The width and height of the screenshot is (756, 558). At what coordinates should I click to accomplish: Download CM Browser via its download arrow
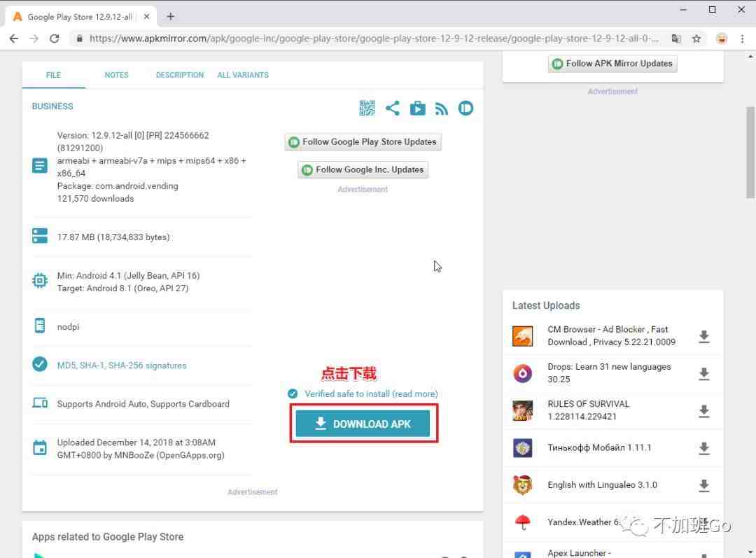pyautogui.click(x=704, y=337)
